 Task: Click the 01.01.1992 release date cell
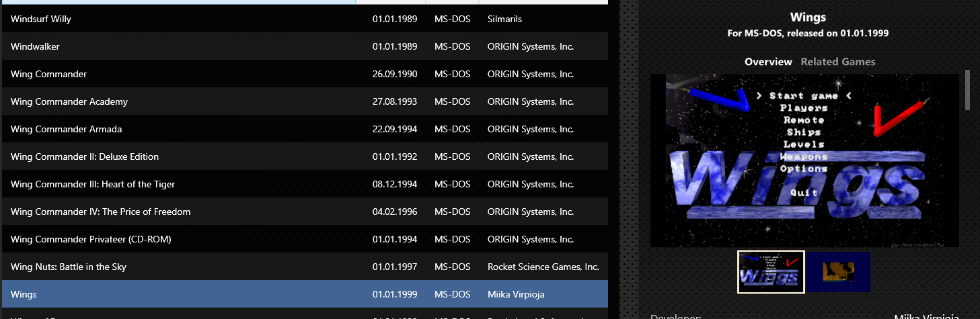395,156
